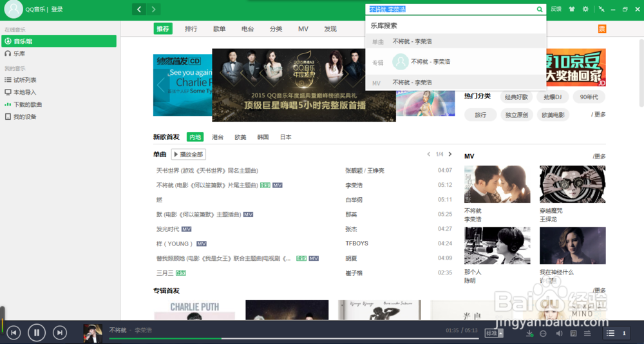Click 欧美电影 category tag
This screenshot has width=644, height=344.
[x=553, y=115]
